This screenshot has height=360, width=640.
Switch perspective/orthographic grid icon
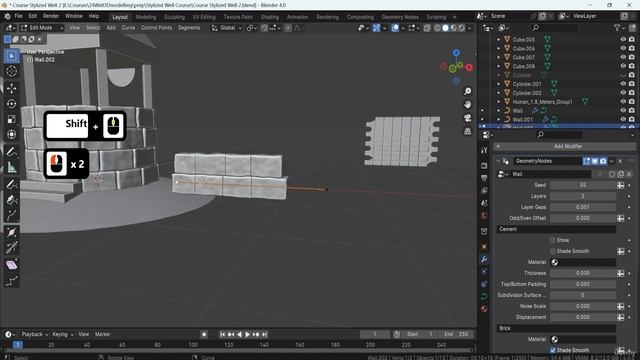467,131
